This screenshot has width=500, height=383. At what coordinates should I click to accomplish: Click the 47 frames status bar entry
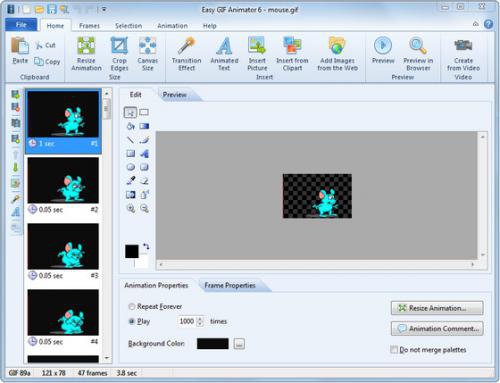coord(92,373)
